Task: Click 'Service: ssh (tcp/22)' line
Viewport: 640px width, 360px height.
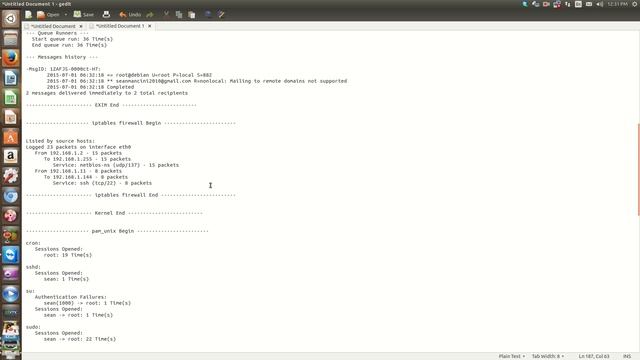Action: 102,183
